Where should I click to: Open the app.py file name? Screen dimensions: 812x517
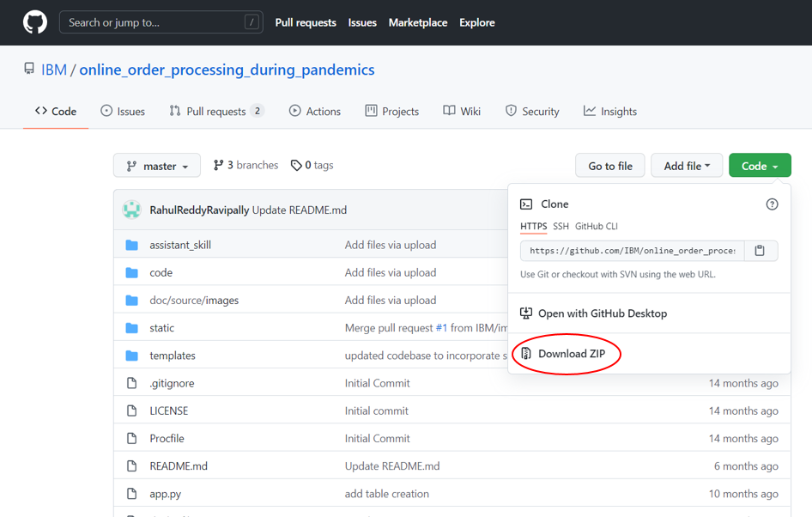[165, 494]
